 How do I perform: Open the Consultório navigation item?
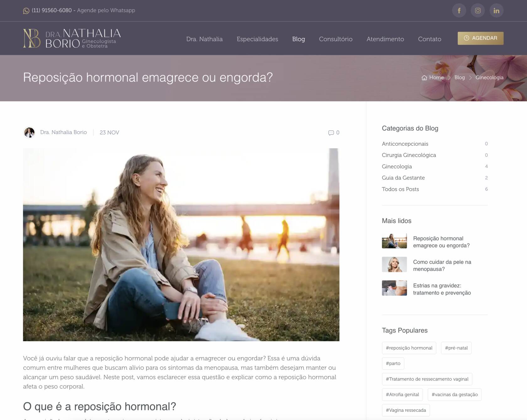pyautogui.click(x=336, y=39)
